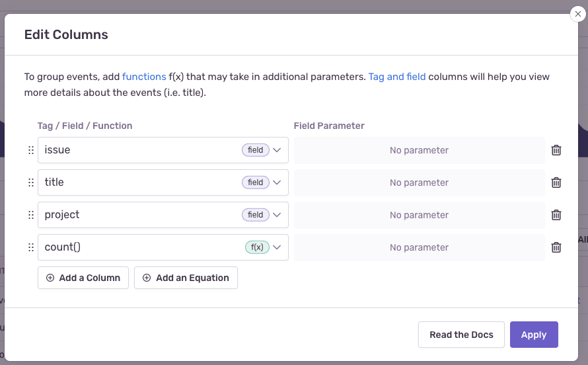
Task: Delete the title column with trash icon
Action: (556, 182)
